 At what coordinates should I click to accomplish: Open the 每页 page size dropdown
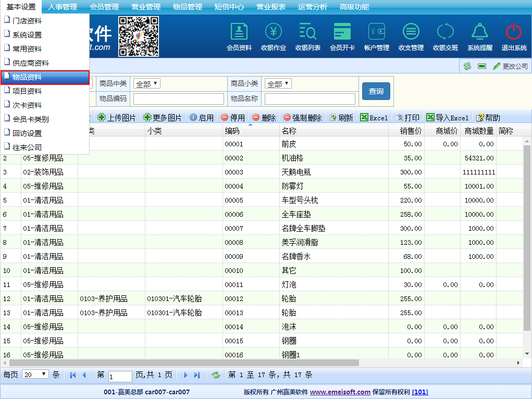36,375
